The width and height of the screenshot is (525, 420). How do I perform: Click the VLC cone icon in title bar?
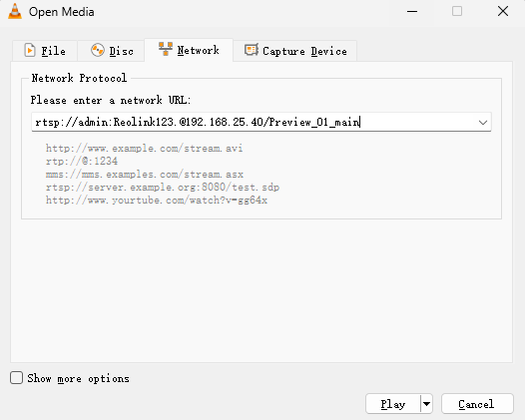tap(15, 11)
